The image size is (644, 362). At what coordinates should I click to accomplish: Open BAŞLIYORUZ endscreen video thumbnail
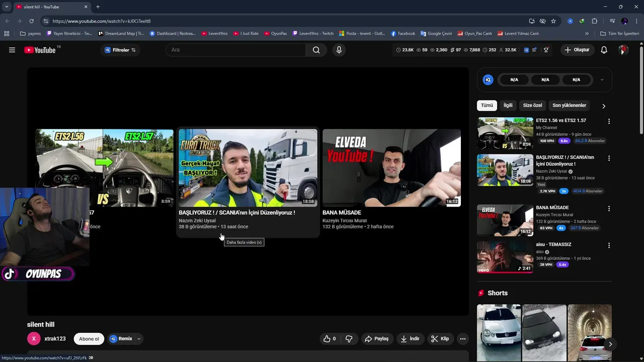(x=248, y=168)
